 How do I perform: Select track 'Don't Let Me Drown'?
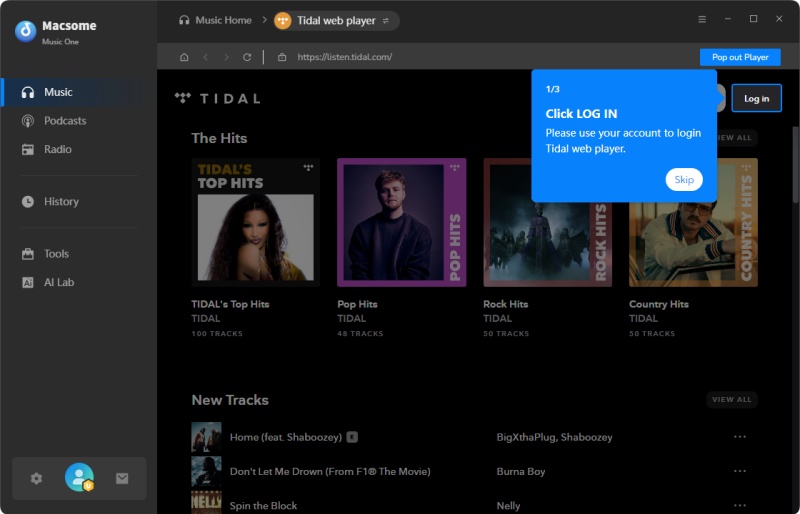pos(330,472)
